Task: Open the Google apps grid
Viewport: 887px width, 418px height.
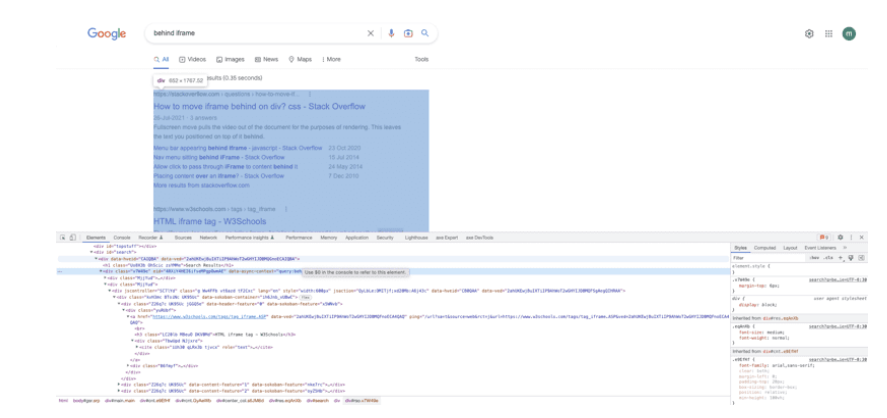Action: click(x=829, y=33)
